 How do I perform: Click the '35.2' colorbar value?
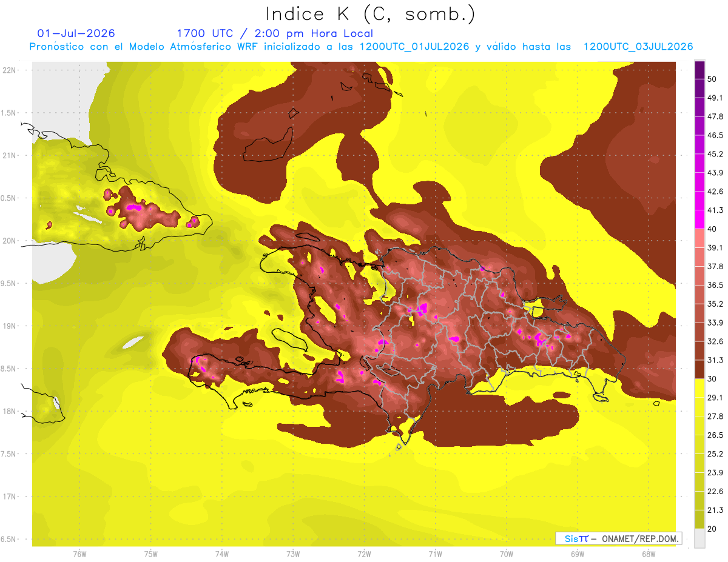coord(716,304)
